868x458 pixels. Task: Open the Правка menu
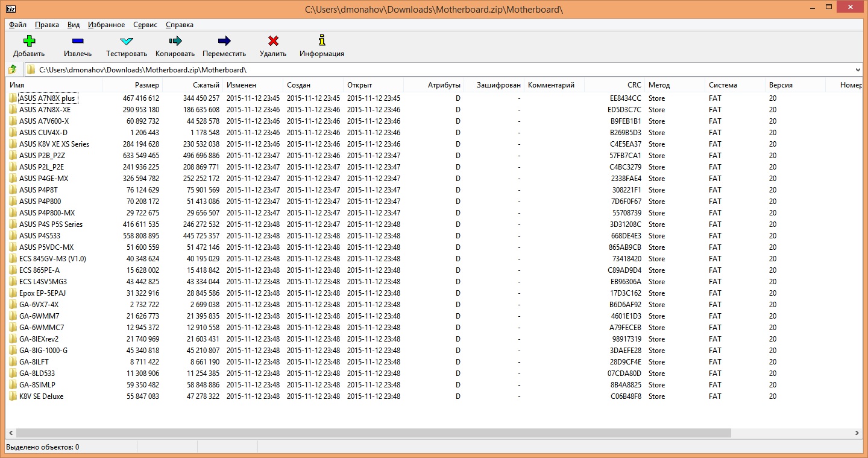[x=46, y=25]
